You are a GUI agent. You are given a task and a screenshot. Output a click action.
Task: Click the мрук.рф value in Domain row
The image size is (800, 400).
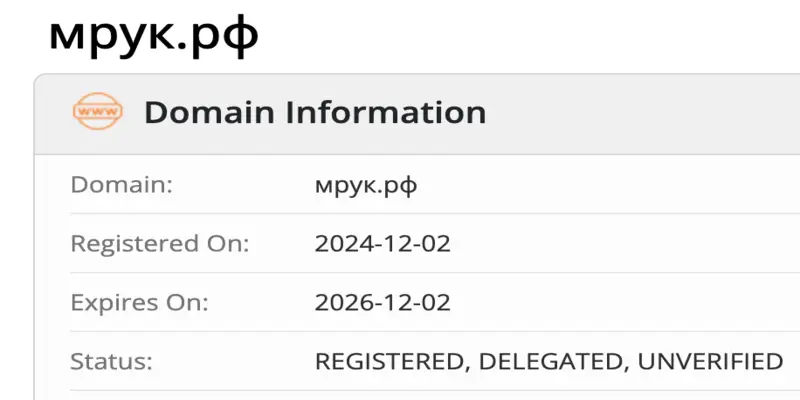tap(366, 185)
